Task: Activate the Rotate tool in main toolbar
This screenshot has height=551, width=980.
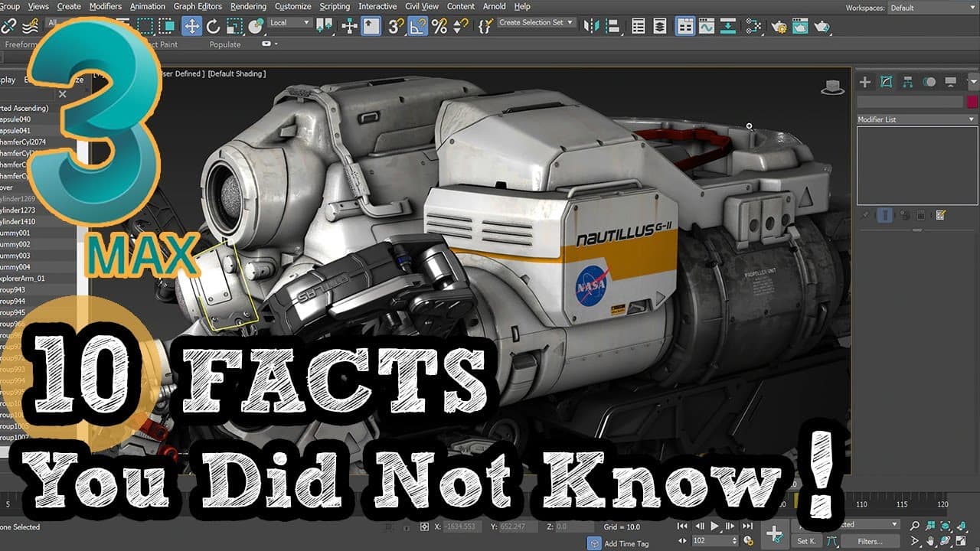Action: pos(213,26)
